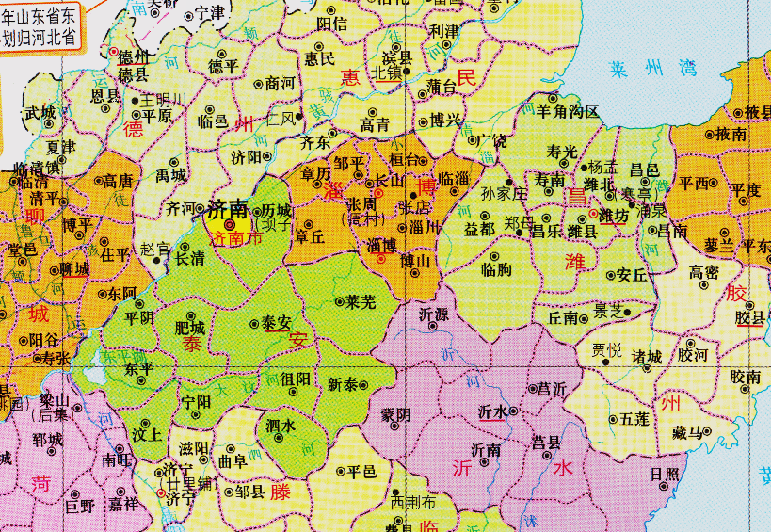This screenshot has width=771, height=532.
Task: Select the red 济南市 label
Action: (234, 239)
